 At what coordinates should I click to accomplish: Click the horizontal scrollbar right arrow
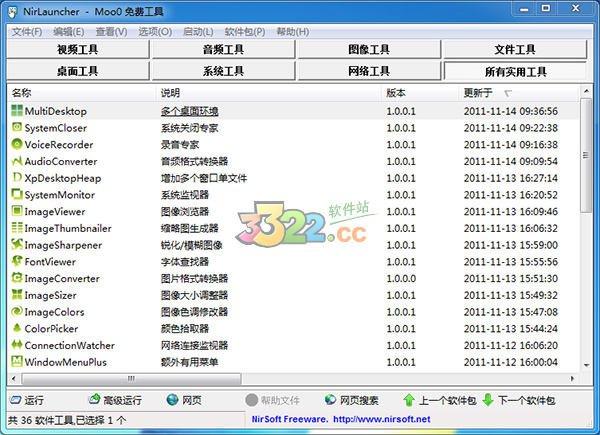[572, 379]
